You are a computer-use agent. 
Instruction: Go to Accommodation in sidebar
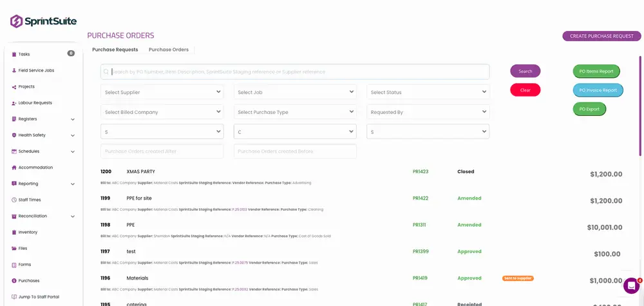click(x=35, y=167)
